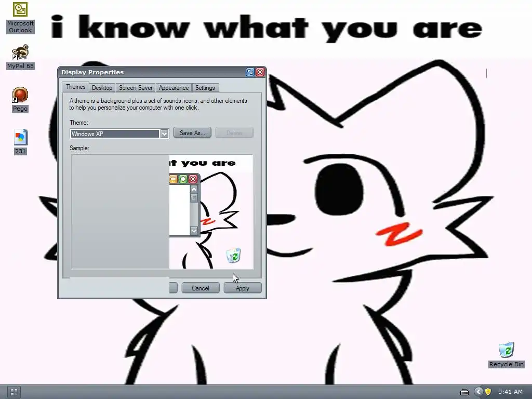Click the Save As... button
This screenshot has width=532, height=399.
[192, 132]
